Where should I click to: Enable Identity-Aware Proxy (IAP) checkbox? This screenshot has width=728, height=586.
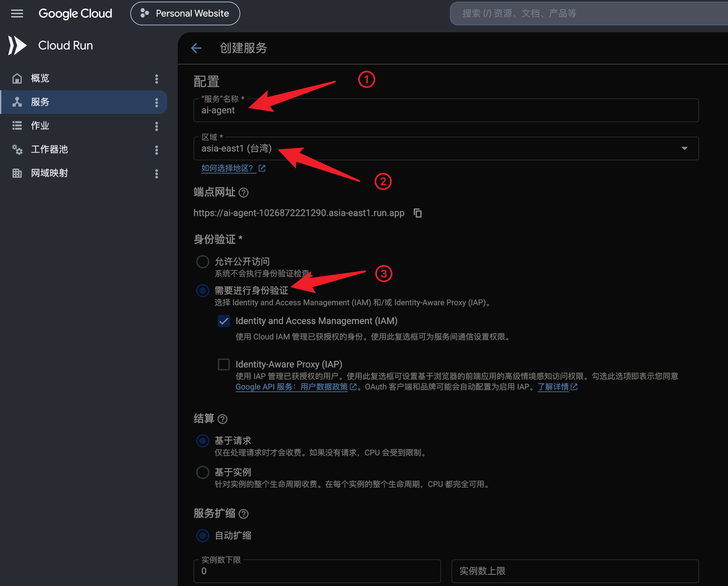[223, 364]
